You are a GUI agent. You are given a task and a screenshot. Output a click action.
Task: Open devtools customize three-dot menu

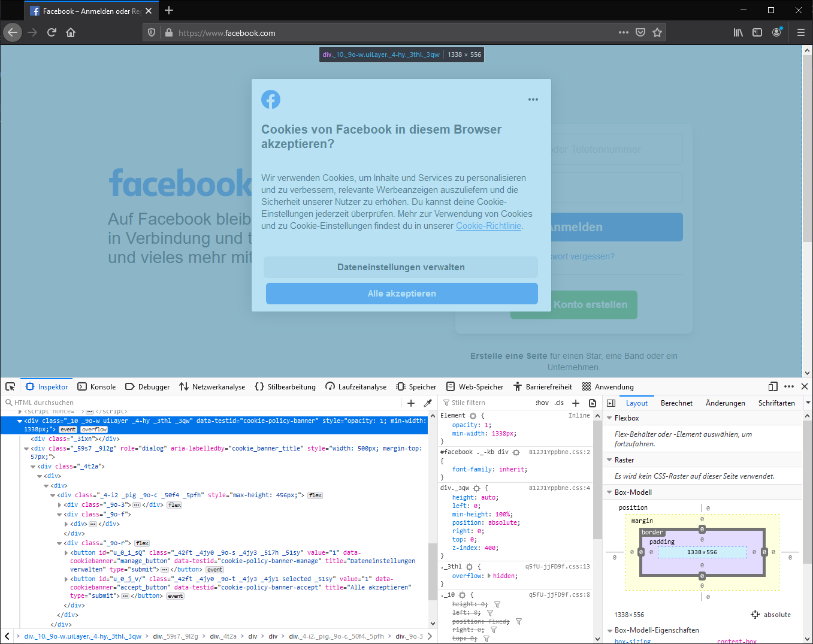coord(789,387)
